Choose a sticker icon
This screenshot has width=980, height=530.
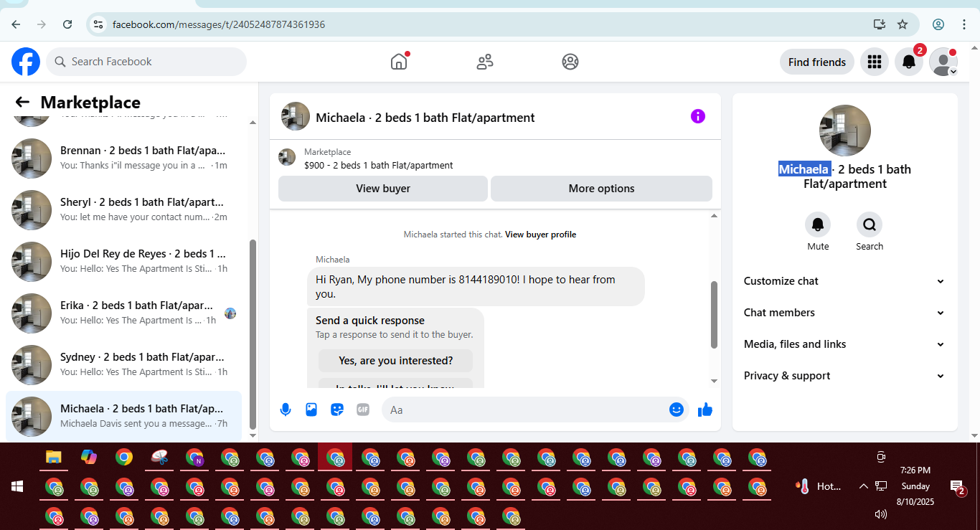337,410
